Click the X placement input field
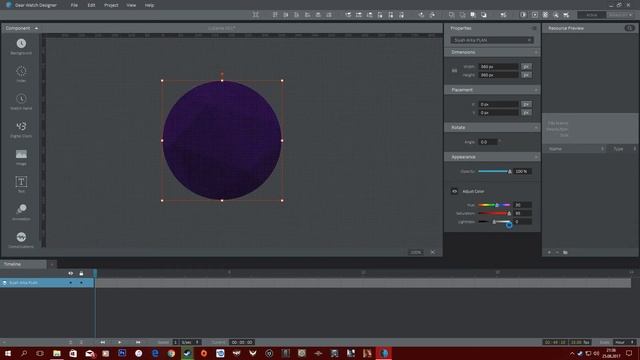Screen dimensions: 640x360 pyautogui.click(x=498, y=104)
